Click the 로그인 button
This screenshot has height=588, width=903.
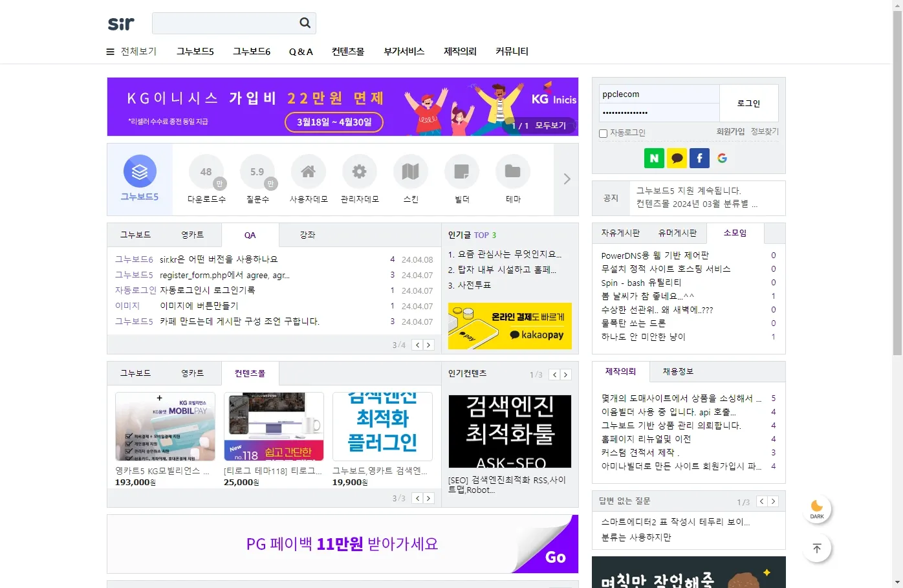coord(749,103)
